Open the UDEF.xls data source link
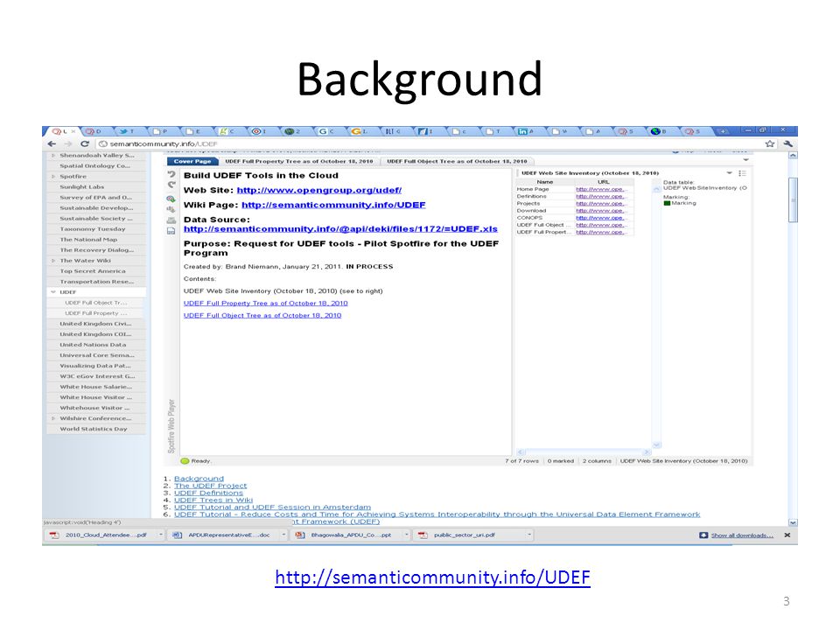Image resolution: width=840 pixels, height=630 pixels. coord(340,228)
